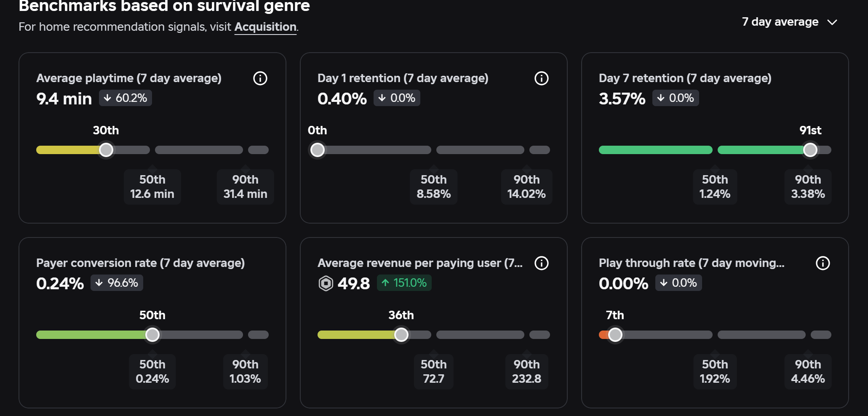This screenshot has height=416, width=868.
Task: Open Play through rate info icon
Action: 823,263
